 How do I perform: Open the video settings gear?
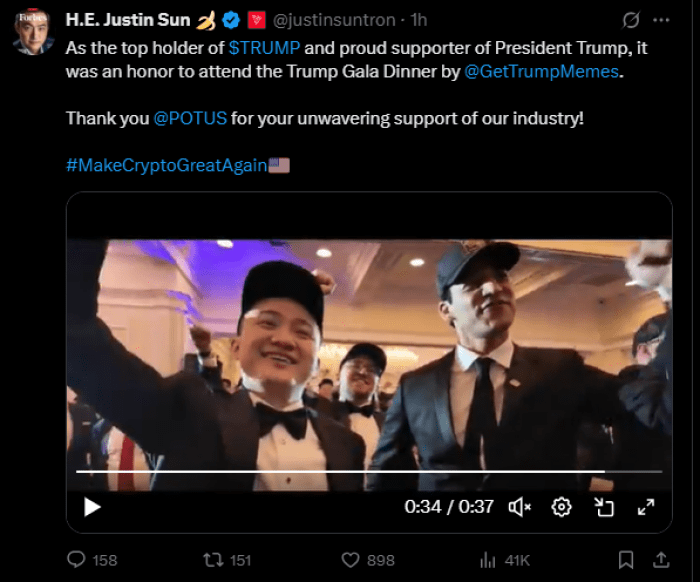[x=561, y=507]
